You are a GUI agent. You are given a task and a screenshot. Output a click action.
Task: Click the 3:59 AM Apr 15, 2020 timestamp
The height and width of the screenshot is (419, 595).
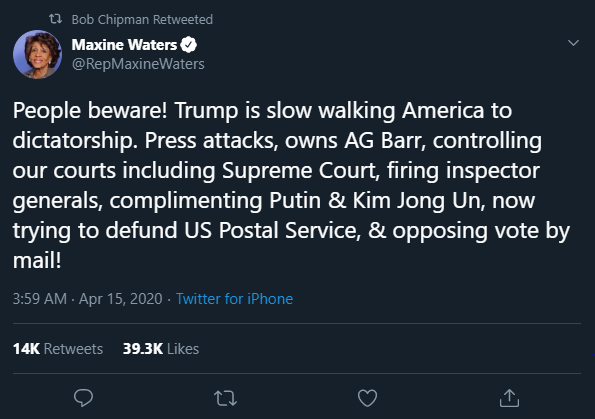pos(88,299)
